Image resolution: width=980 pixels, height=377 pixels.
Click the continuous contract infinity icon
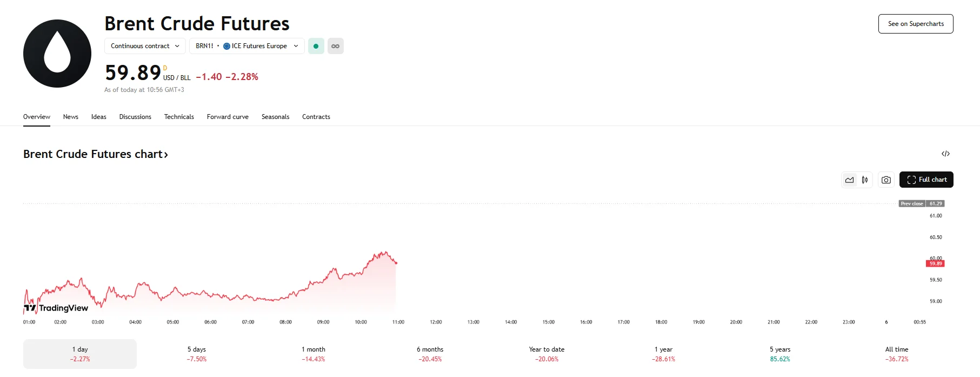(336, 46)
